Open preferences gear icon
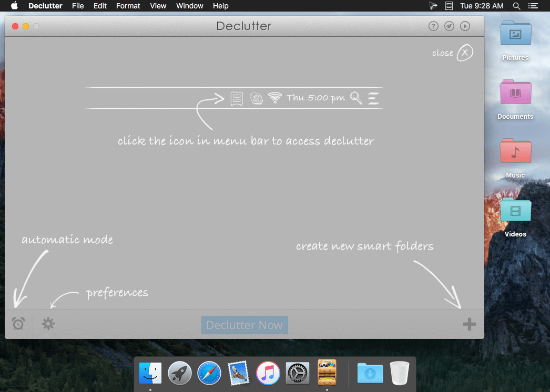This screenshot has width=550, height=392. [48, 324]
